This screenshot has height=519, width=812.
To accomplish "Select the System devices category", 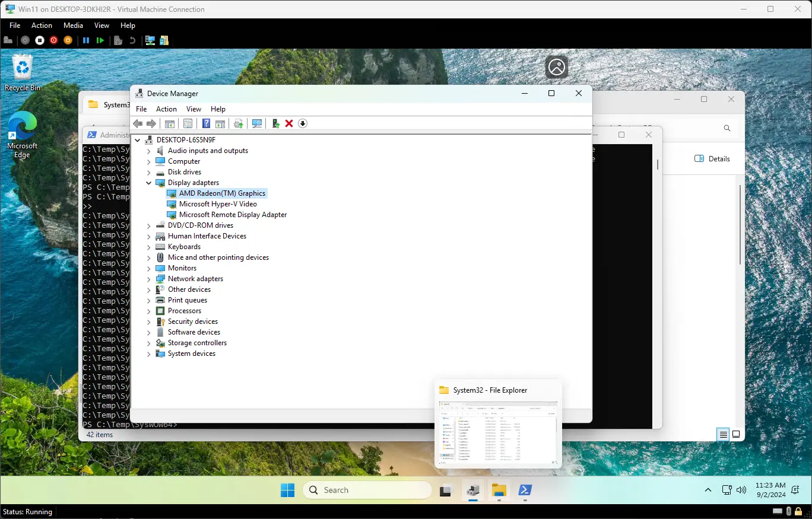I will 192,354.
